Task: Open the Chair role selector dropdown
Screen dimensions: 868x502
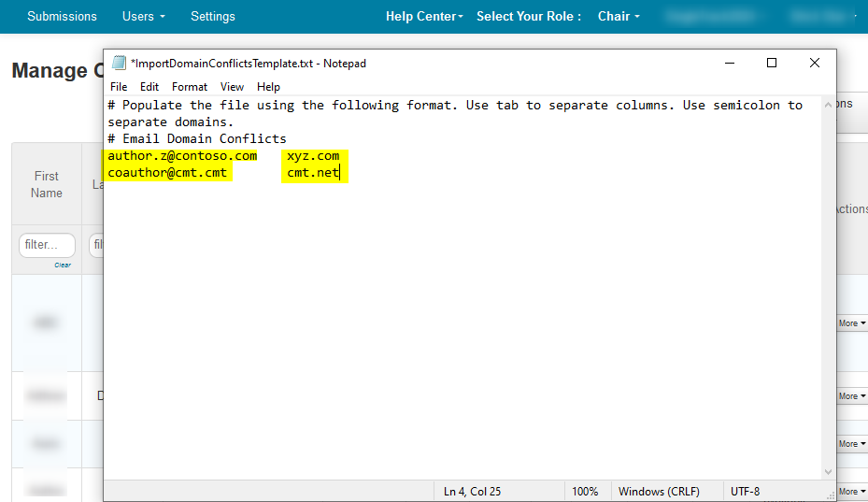Action: 619,16
